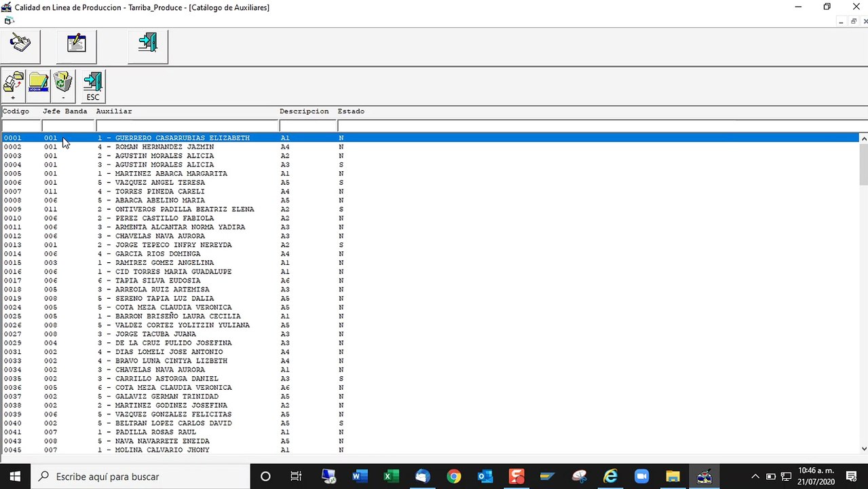Click the pencil-on-form edit toolbar icon
This screenshot has width=868, height=489.
[76, 45]
